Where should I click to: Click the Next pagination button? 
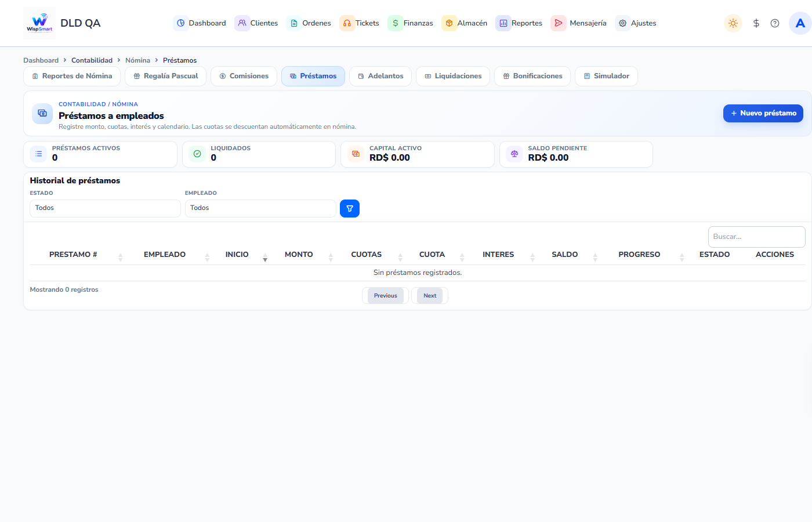(x=430, y=296)
